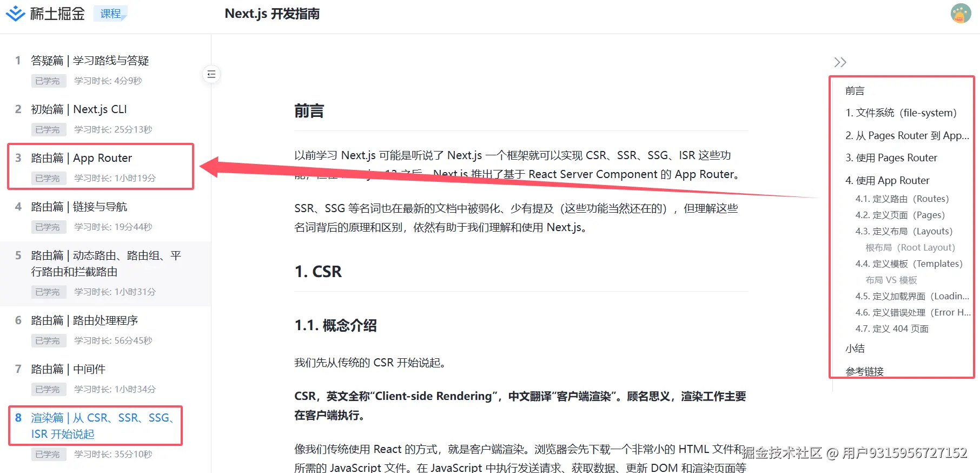Open the user avatar profile menu
Image resolution: width=980 pixels, height=473 pixels.
click(961, 14)
